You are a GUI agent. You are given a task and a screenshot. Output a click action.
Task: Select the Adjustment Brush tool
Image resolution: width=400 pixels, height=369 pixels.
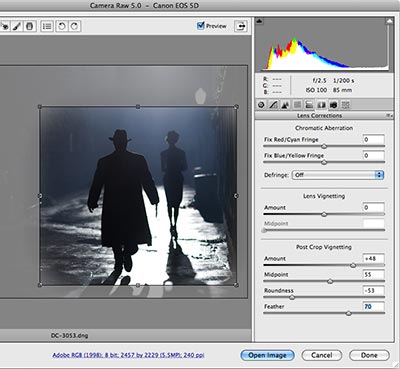click(17, 26)
